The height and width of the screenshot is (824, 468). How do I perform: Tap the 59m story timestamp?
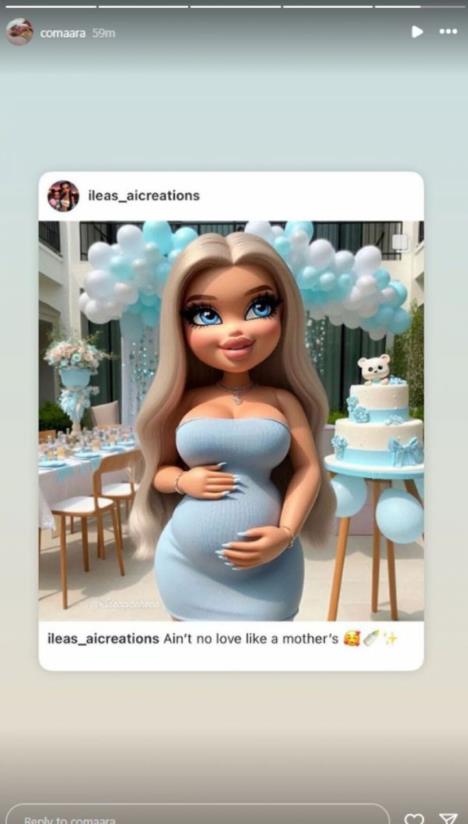pyautogui.click(x=103, y=33)
